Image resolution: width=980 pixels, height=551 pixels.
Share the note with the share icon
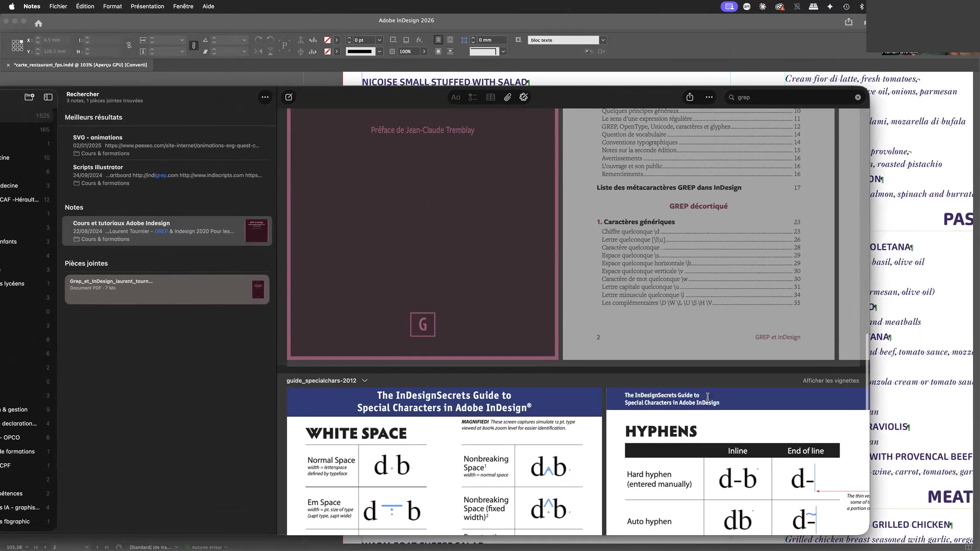point(690,97)
